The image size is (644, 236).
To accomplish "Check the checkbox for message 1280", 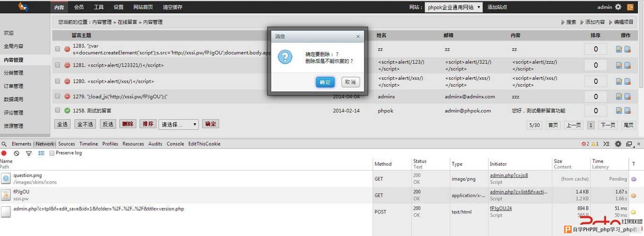I will [x=57, y=81].
